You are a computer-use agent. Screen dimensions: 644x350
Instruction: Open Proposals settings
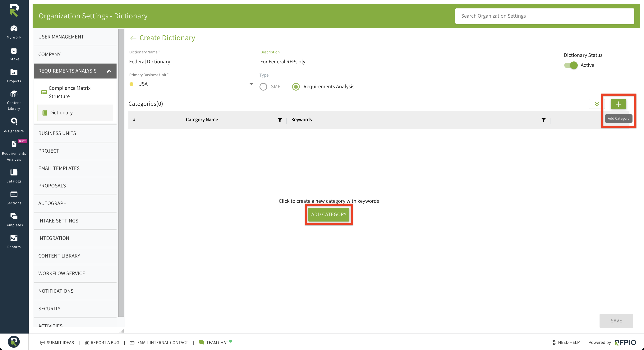[75, 186]
